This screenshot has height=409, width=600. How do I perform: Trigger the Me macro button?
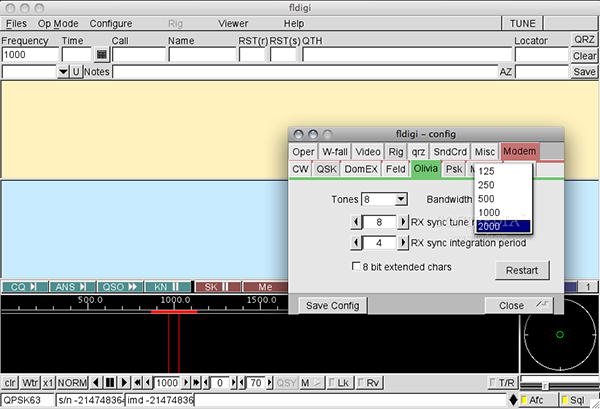265,287
